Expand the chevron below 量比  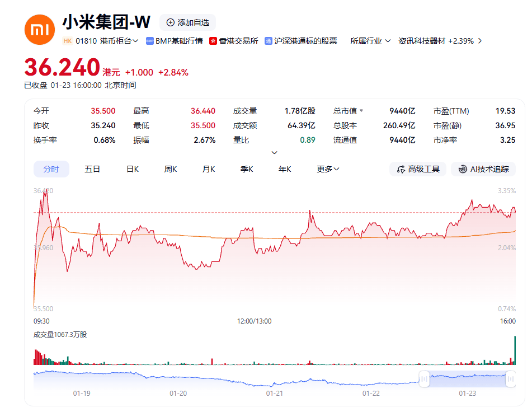coord(275,152)
